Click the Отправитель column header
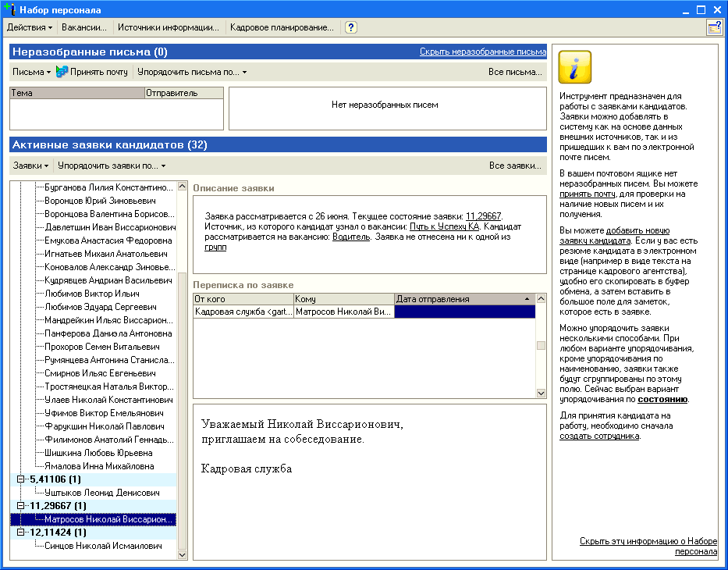Viewport: 728px width, 570px height. 184,93
